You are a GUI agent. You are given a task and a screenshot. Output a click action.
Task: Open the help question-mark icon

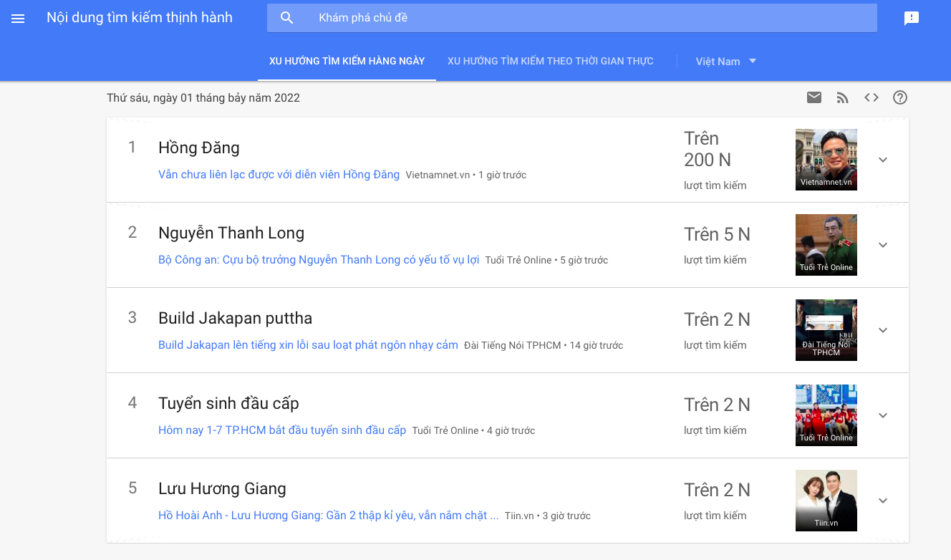pyautogui.click(x=900, y=97)
